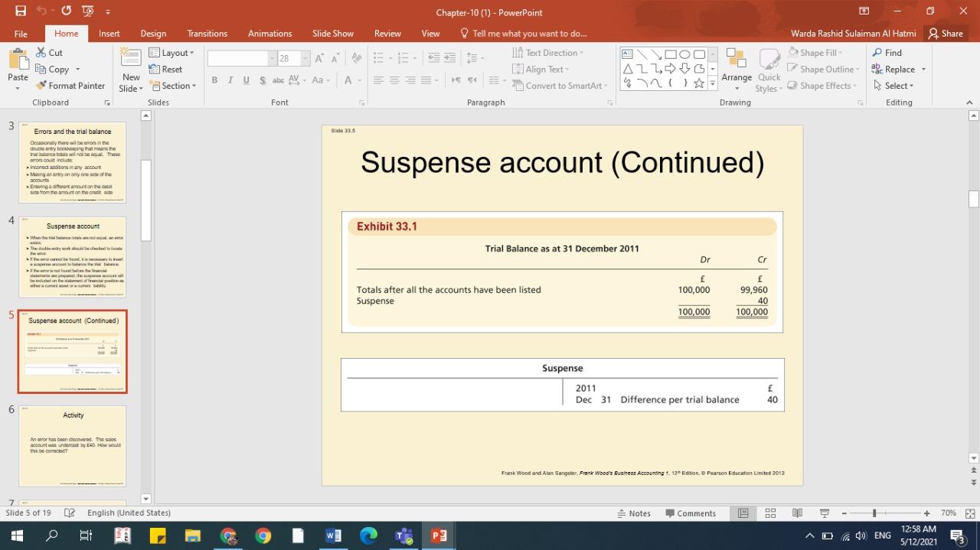The height and width of the screenshot is (550, 980).
Task: Click the zoom slider handle
Action: pos(874,513)
